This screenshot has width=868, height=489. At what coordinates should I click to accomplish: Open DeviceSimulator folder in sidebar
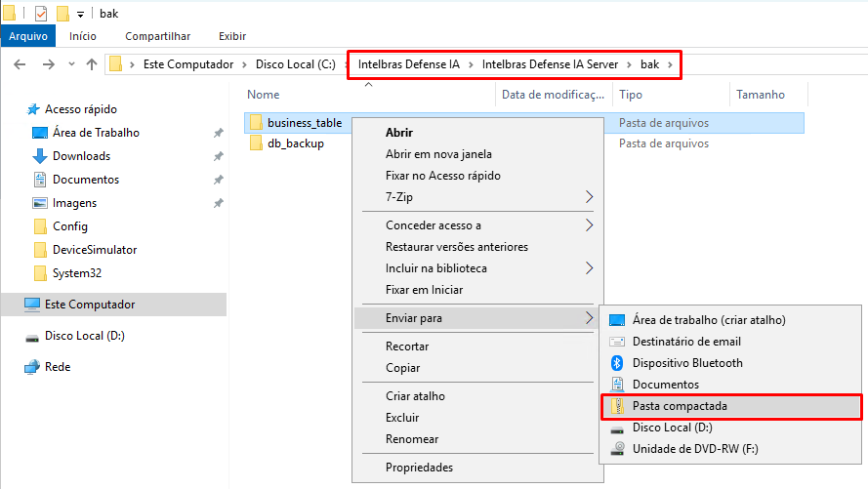pos(95,250)
